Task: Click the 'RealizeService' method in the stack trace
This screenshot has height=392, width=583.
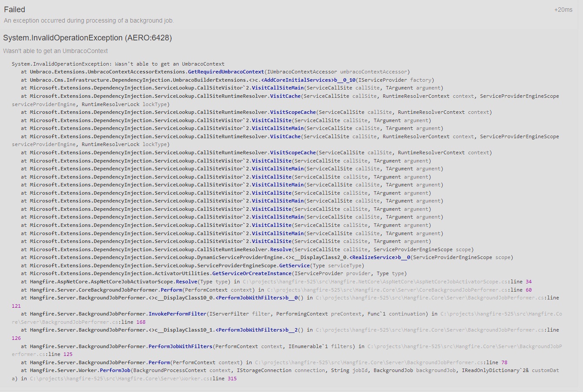Action: pos(380,257)
